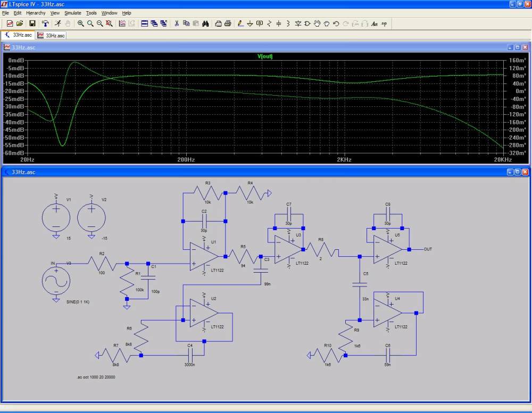Add a SPICE directive with '.op' icon
This screenshot has height=413, width=532.
pos(384,24)
